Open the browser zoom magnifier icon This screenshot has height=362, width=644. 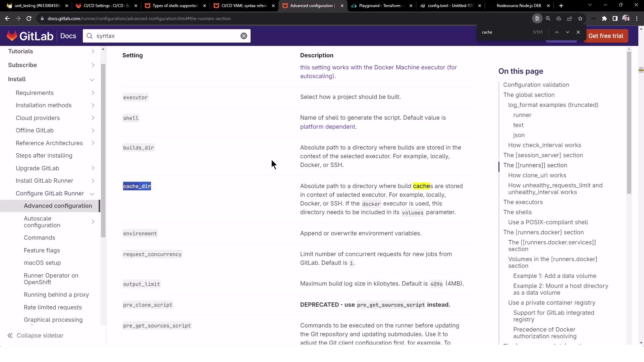pos(548,19)
